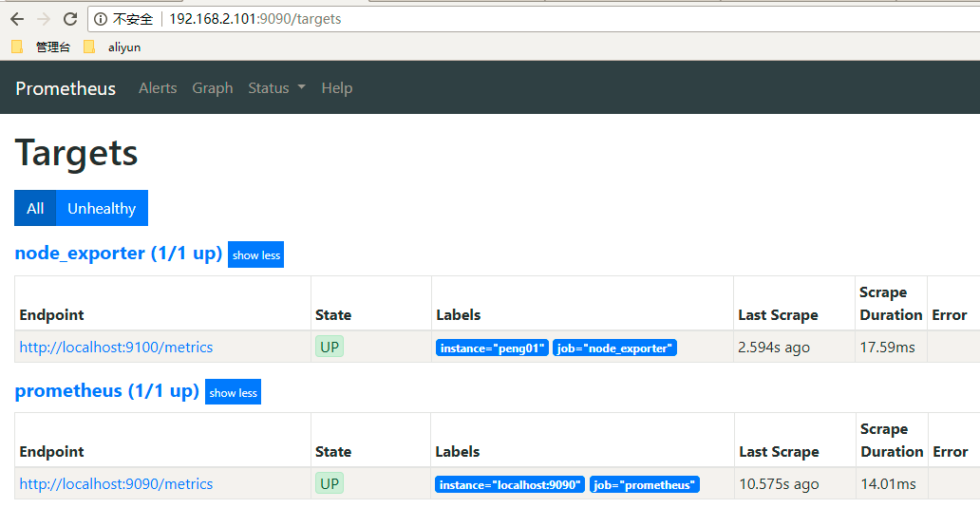The image size is (980, 508).
Task: Click the instance="peng01" label badge
Action: point(492,348)
